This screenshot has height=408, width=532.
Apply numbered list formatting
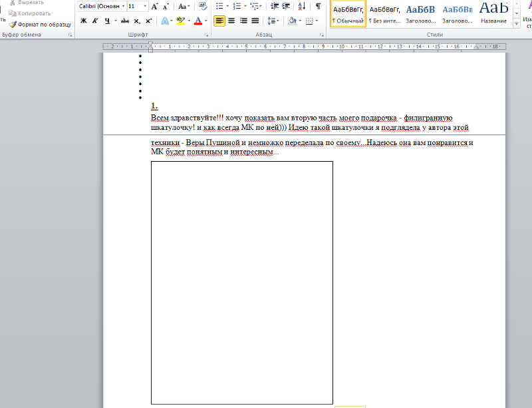click(237, 6)
